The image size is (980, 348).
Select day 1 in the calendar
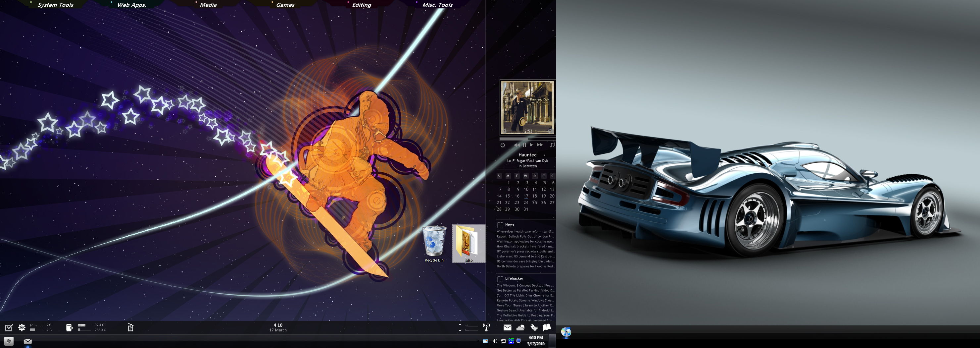pyautogui.click(x=508, y=183)
